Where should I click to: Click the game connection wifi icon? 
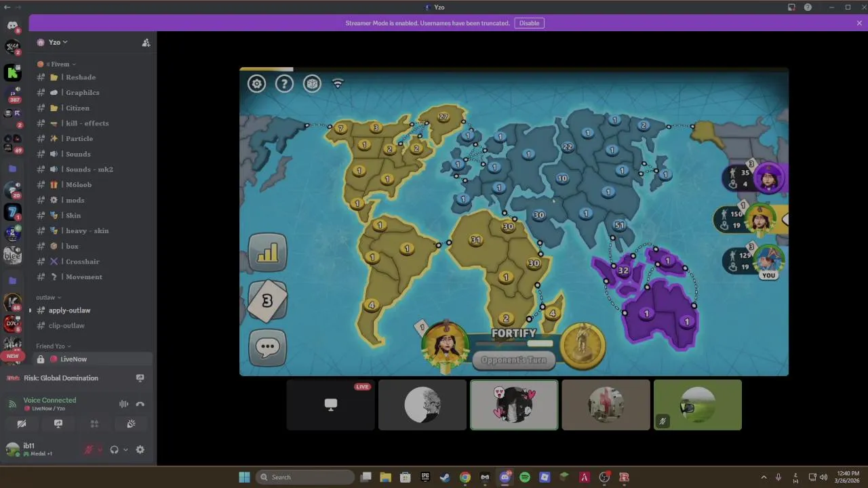[x=338, y=83]
